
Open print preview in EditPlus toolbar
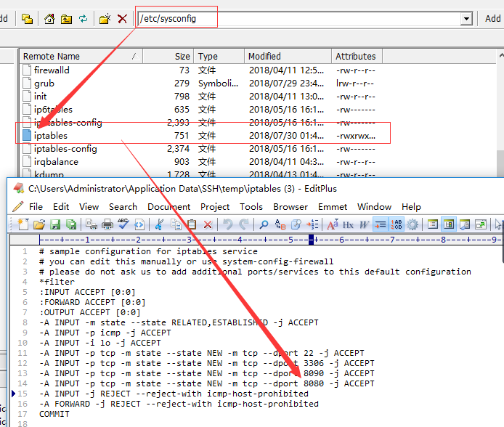[92, 224]
